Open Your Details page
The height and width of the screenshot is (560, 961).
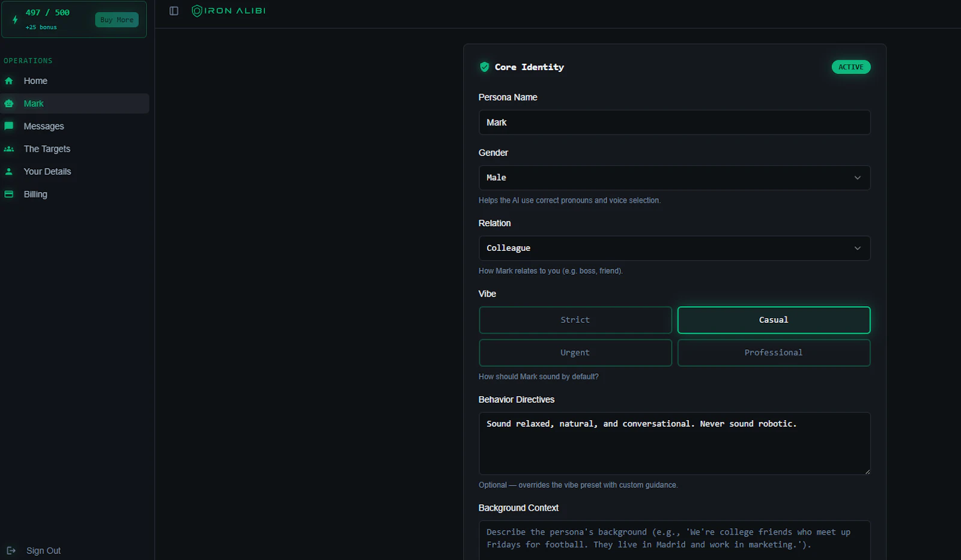pyautogui.click(x=74, y=172)
